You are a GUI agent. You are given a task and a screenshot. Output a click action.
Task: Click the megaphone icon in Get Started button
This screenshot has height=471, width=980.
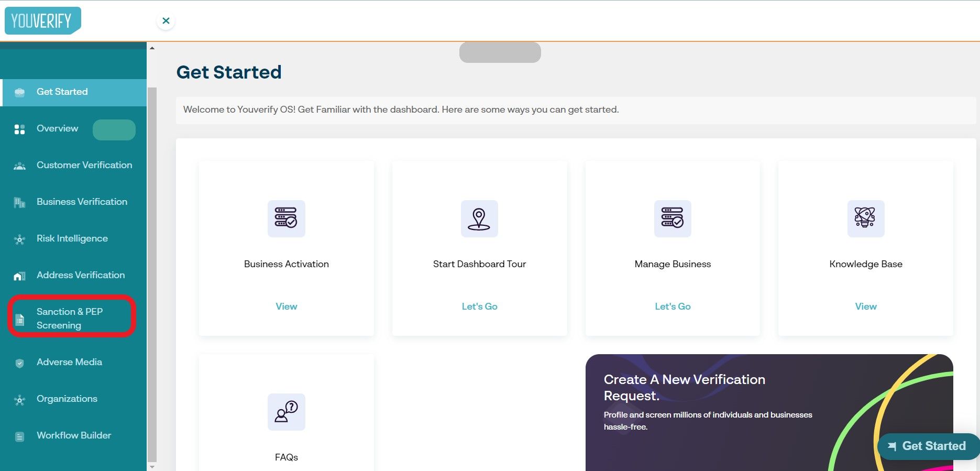point(891,446)
